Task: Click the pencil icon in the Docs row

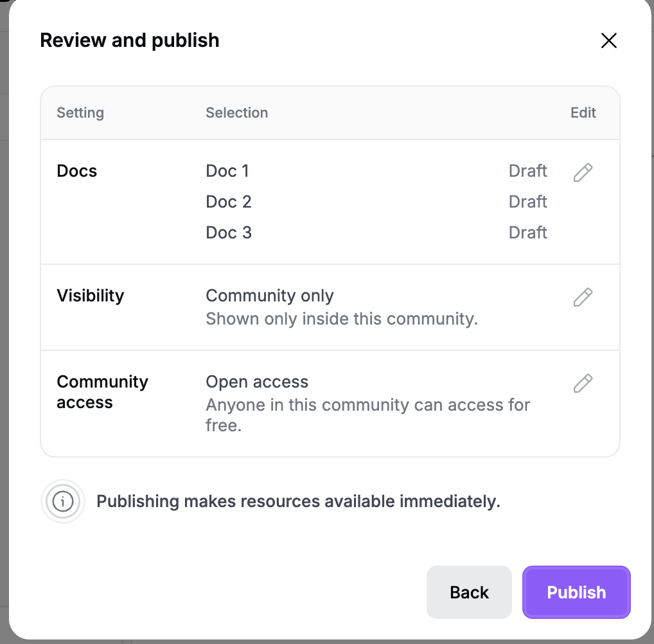Action: (583, 172)
